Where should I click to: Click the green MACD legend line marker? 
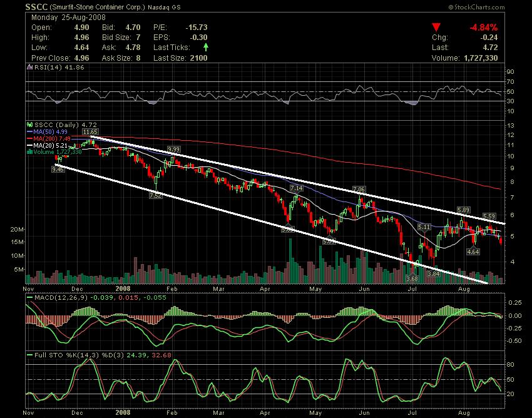pyautogui.click(x=29, y=298)
